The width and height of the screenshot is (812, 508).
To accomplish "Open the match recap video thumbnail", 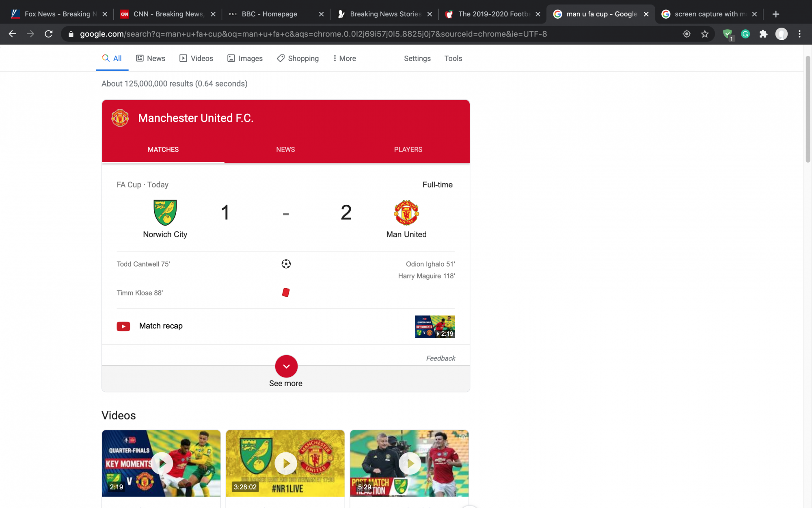I will click(x=434, y=327).
